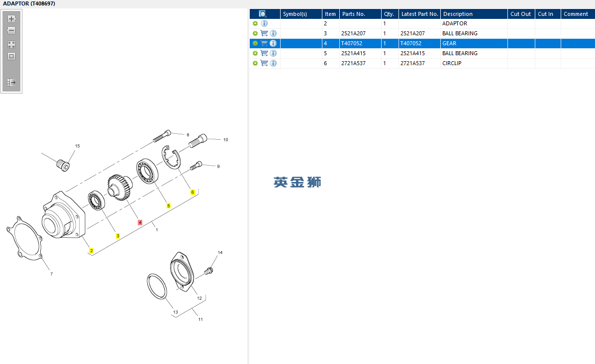Add GEAR T407052 to cart
Viewport: 595px width, 364px height.
[264, 43]
